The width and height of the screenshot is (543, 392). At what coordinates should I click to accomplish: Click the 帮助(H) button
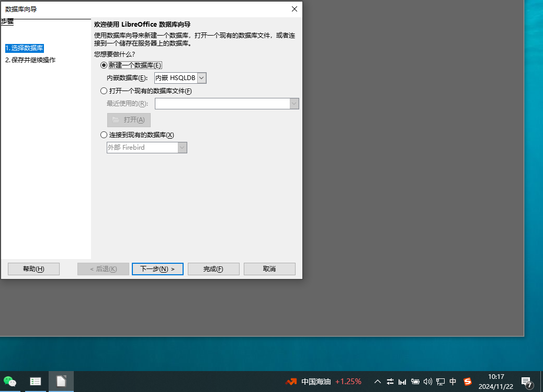point(33,269)
